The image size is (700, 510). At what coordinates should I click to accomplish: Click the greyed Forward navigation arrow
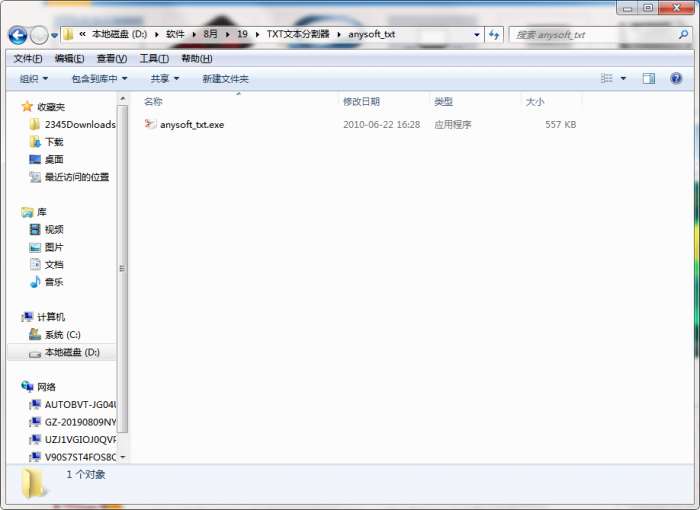(x=39, y=35)
